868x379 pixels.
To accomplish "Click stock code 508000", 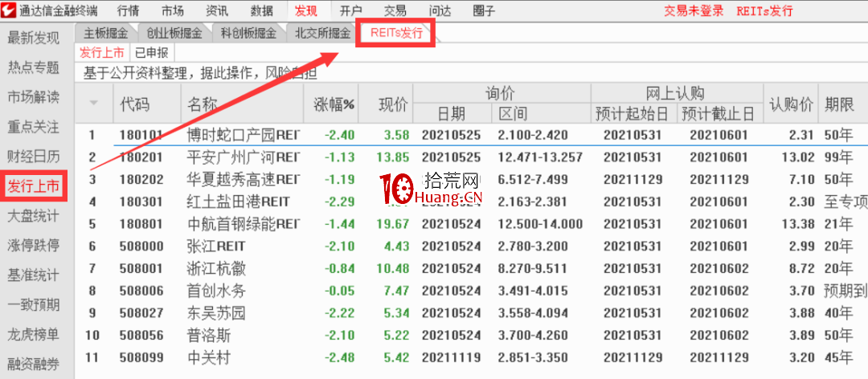I will click(x=141, y=247).
